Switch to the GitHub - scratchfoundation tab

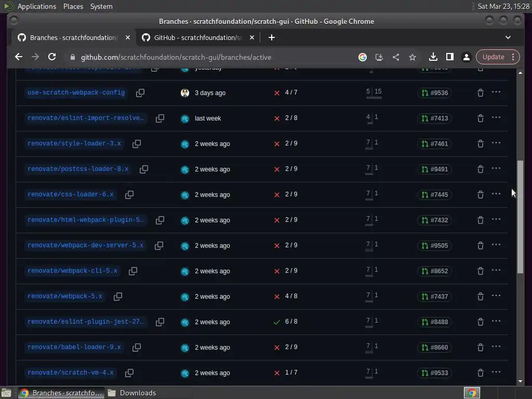[198, 37]
